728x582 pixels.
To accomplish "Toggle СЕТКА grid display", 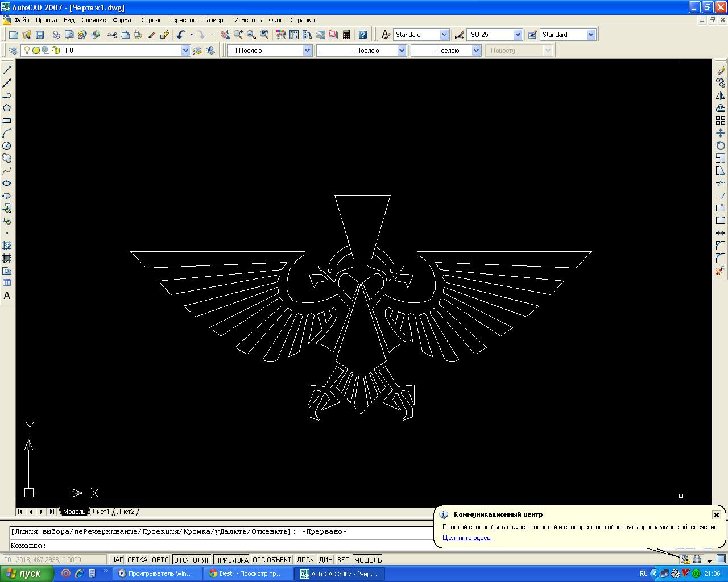I will 137,560.
